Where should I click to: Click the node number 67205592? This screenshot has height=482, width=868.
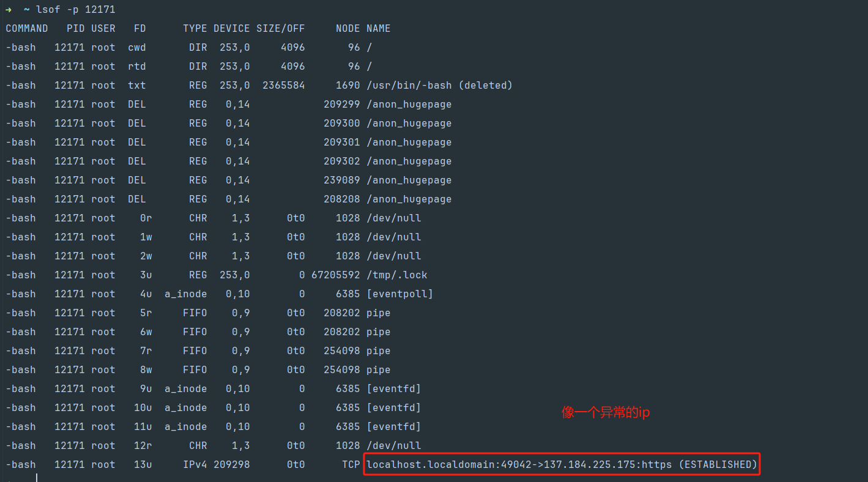[x=336, y=275]
